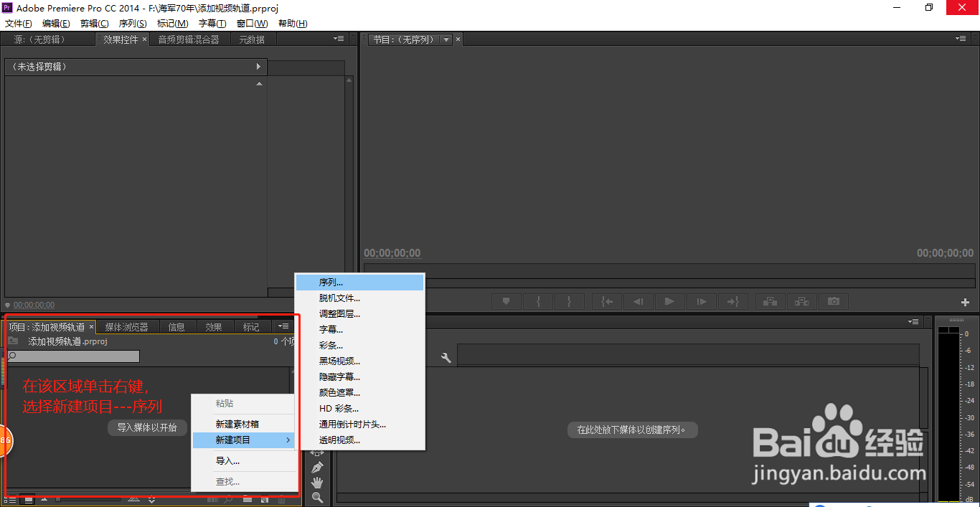Open the 剪辑(C) menu
980x507 pixels.
click(x=94, y=24)
